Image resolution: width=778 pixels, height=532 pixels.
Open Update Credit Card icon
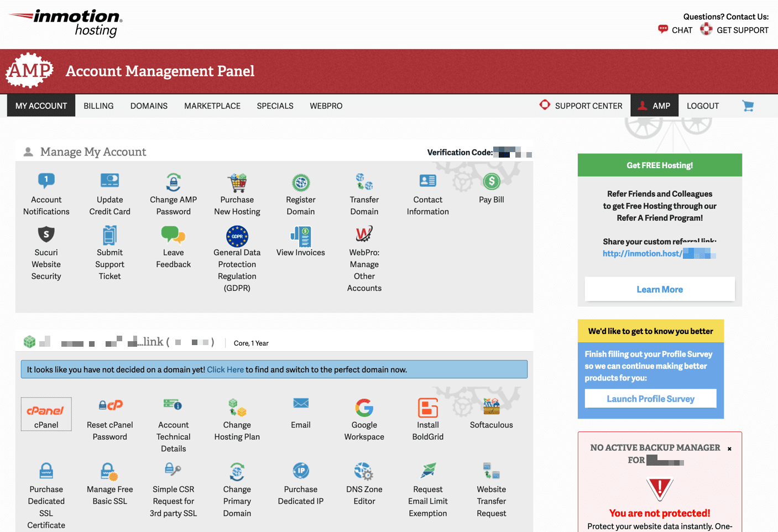(x=109, y=181)
